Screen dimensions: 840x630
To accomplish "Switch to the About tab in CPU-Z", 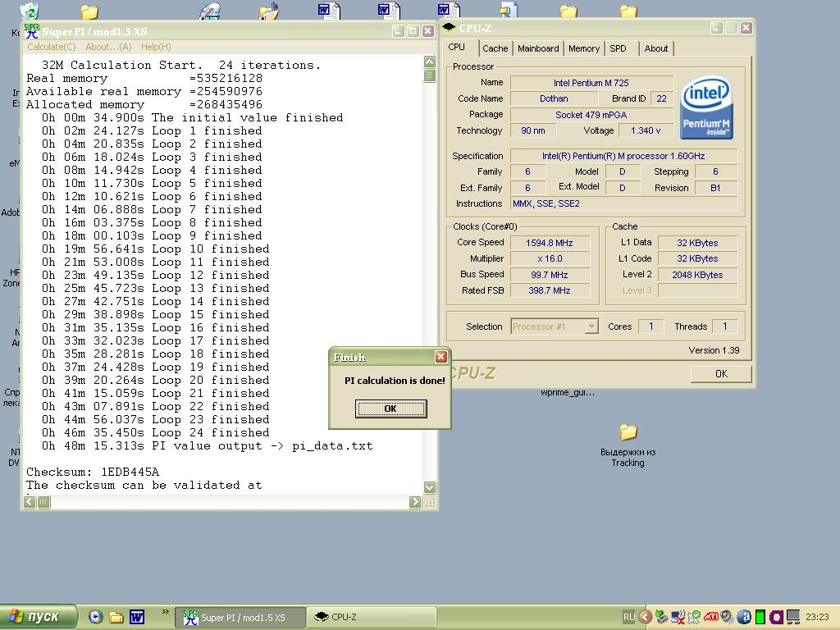I will (655, 48).
